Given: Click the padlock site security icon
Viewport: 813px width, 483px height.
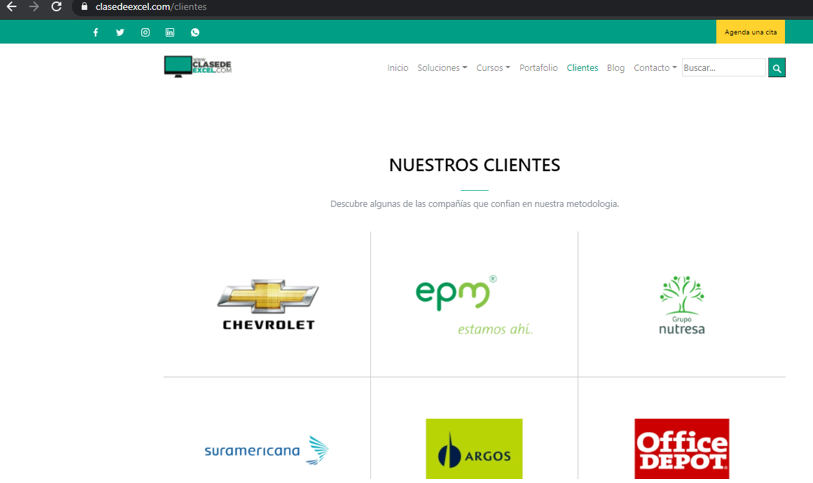Looking at the screenshot, I should 84,7.
